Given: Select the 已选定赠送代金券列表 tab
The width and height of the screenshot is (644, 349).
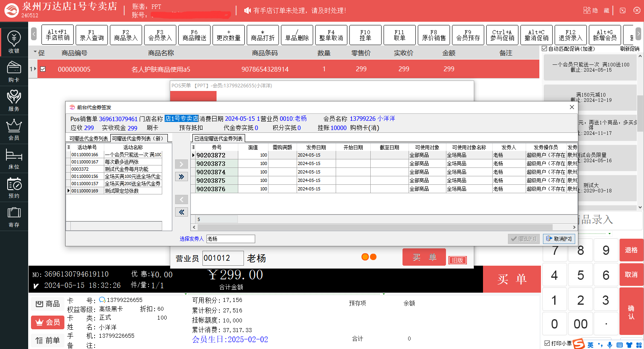Looking at the screenshot, I should (218, 138).
